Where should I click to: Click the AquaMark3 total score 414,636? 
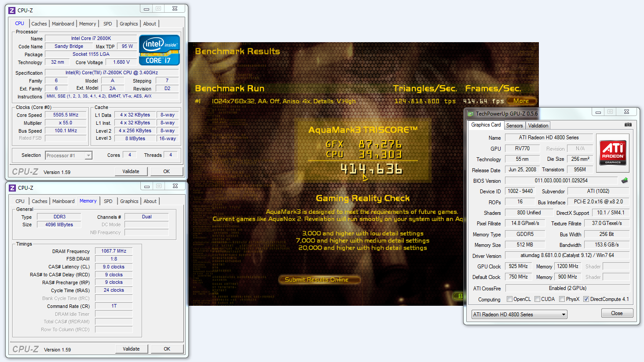pyautogui.click(x=371, y=169)
